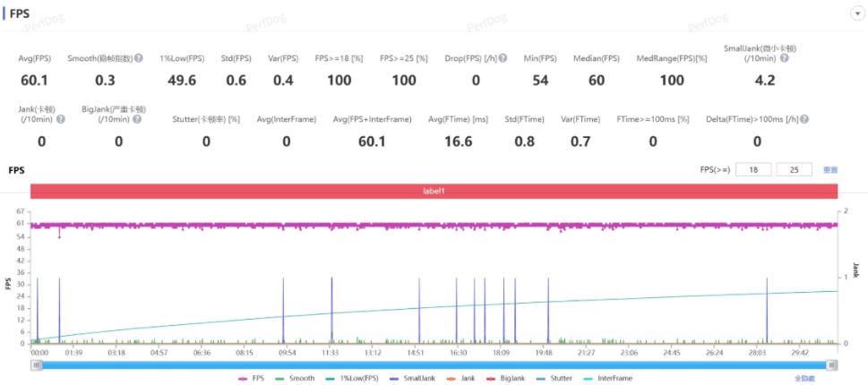868x385 pixels.
Task: Click help icon next to Jank (/10min)
Action: [61, 119]
